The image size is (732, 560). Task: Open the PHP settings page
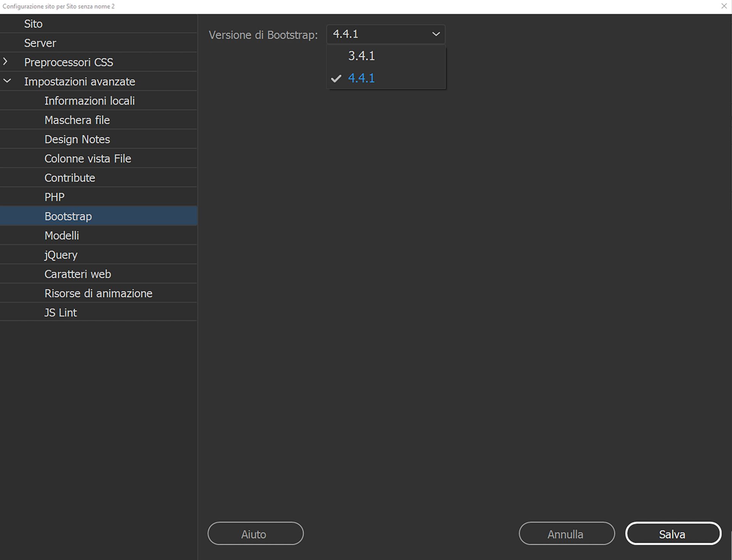(54, 197)
